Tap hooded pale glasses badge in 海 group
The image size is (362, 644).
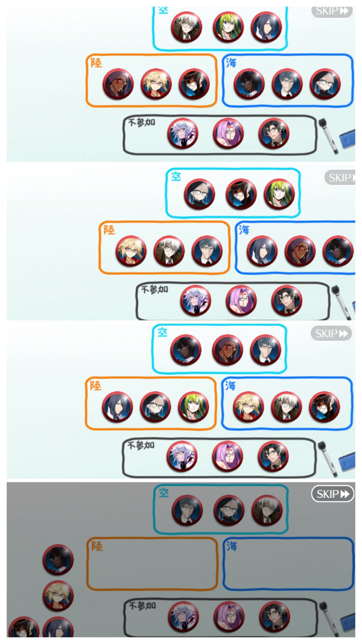tap(325, 84)
